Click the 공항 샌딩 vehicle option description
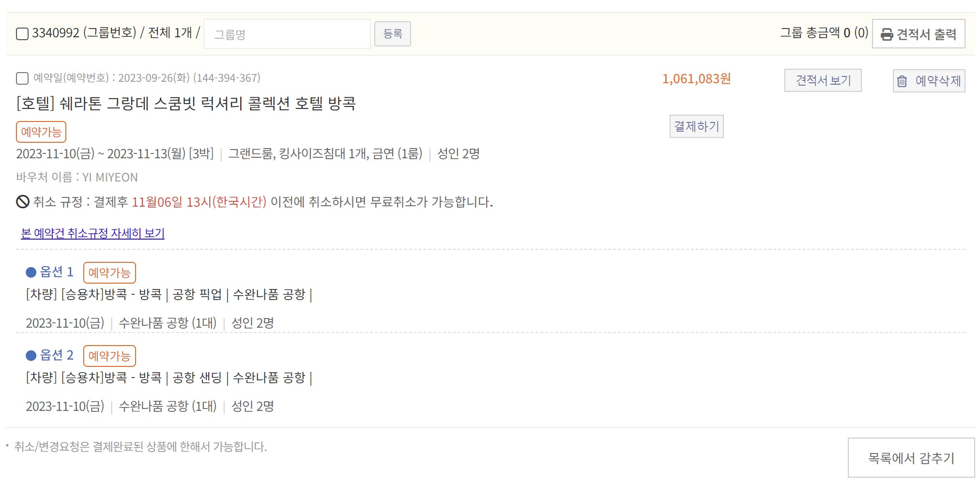Viewport: 980px width, 484px height. click(169, 378)
